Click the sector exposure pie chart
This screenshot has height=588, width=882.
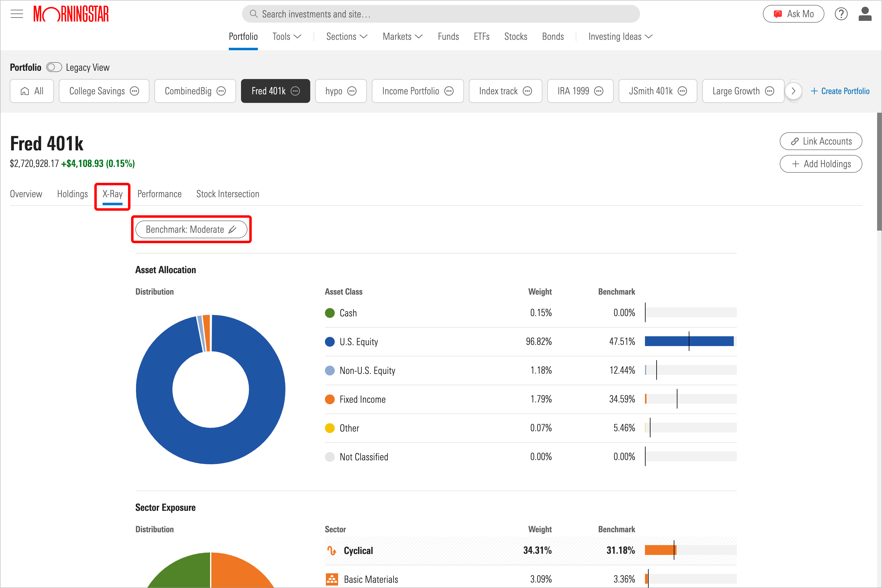210,570
